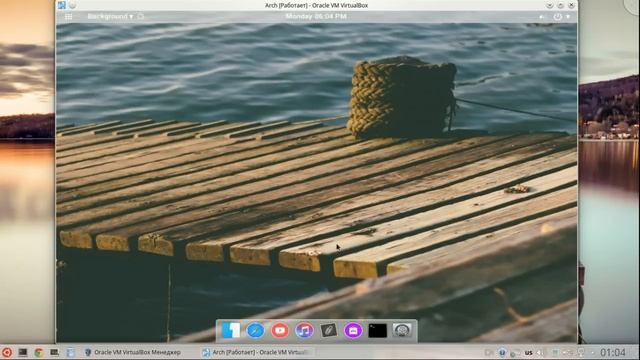Open the gray round settings dock icon
640x360 pixels.
click(x=402, y=330)
